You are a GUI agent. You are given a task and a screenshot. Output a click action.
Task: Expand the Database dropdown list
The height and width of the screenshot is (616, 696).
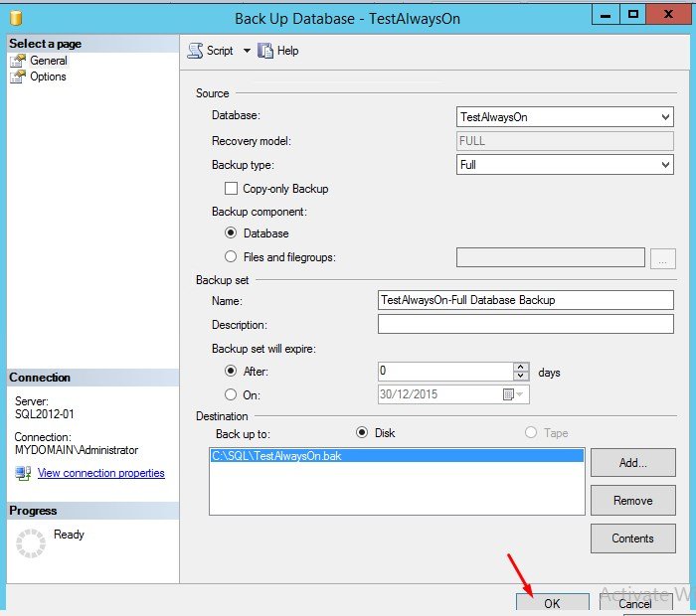[665, 117]
